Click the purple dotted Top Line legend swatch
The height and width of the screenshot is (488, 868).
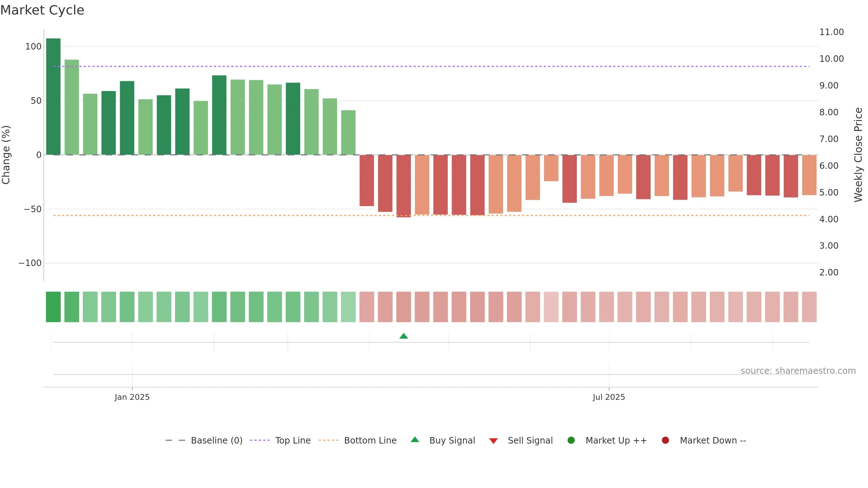260,440
